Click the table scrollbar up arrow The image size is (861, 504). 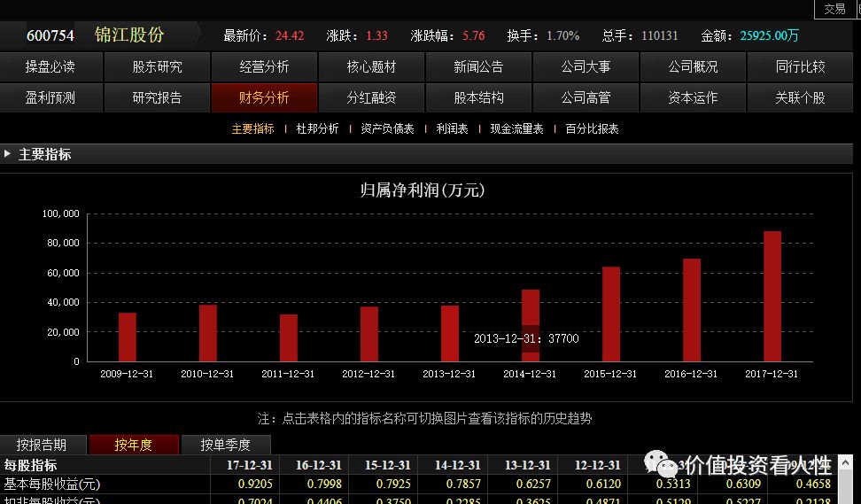coord(846,464)
